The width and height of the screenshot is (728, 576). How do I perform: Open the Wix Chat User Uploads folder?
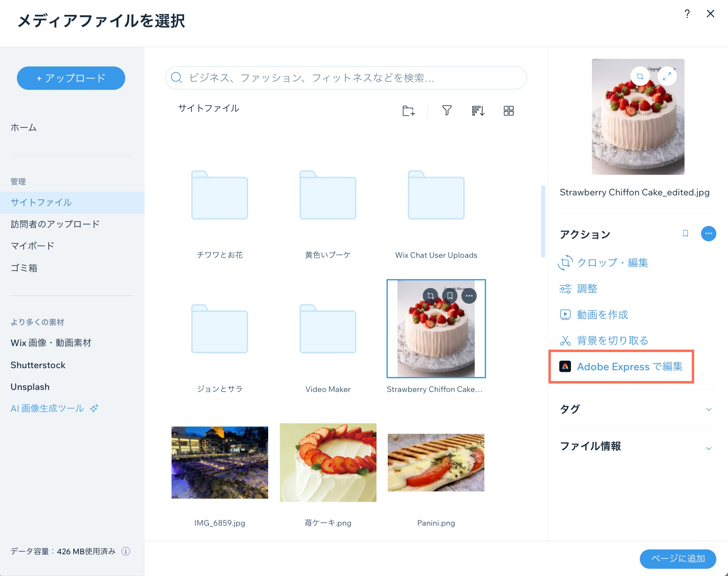436,195
